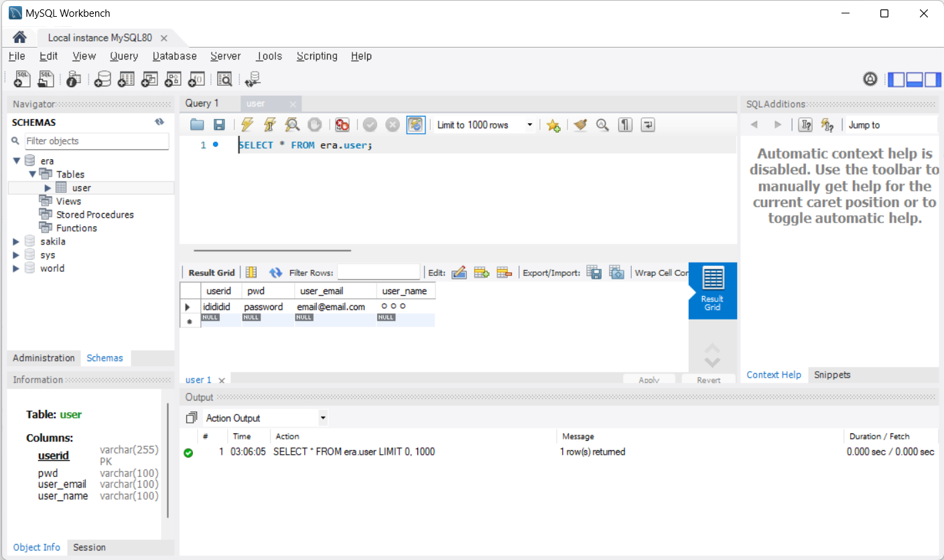The image size is (944, 560).
Task: Execute the query with the lightning bolt
Action: [x=247, y=125]
